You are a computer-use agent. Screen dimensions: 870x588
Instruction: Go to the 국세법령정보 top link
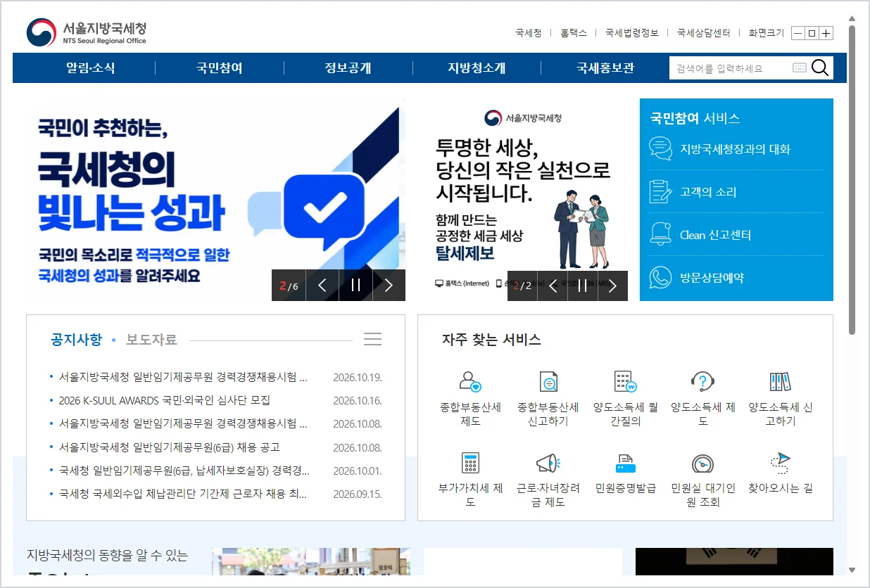632,33
